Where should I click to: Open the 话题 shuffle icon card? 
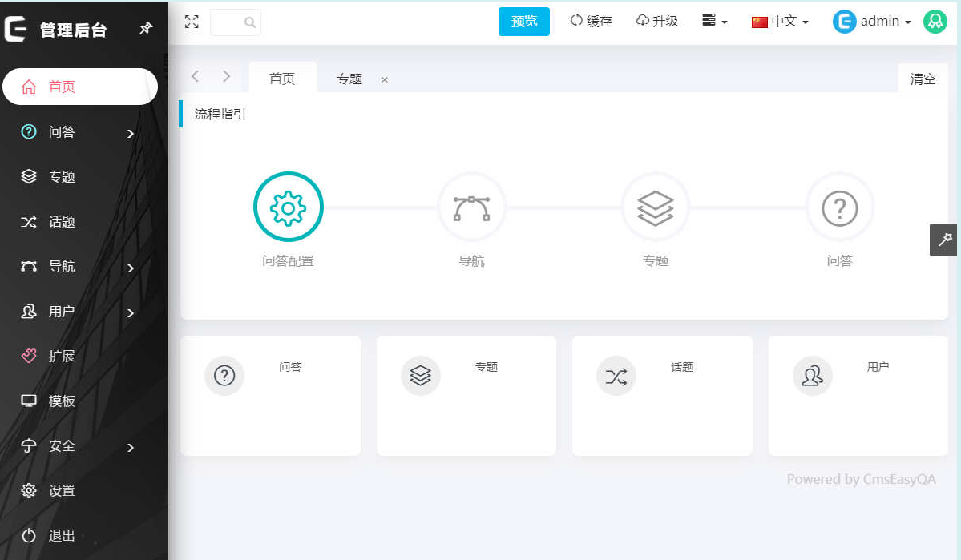(616, 375)
